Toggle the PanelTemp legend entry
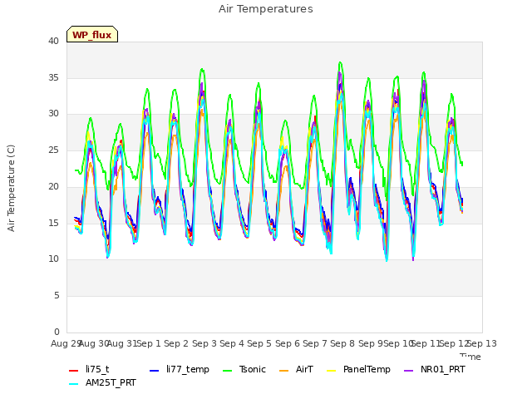The image size is (532, 399). (358, 369)
